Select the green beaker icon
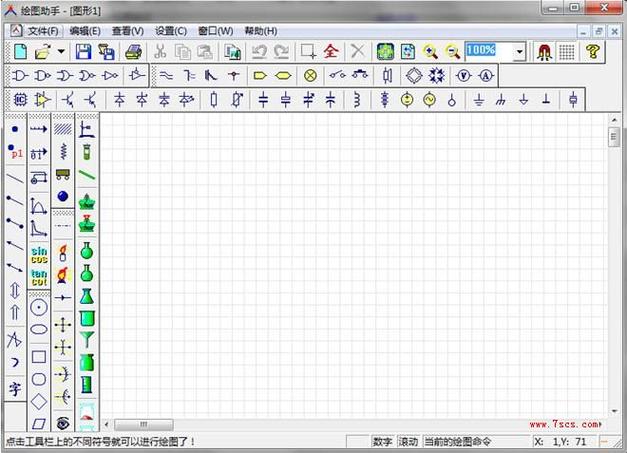This screenshot has height=453, width=627. pos(87,318)
